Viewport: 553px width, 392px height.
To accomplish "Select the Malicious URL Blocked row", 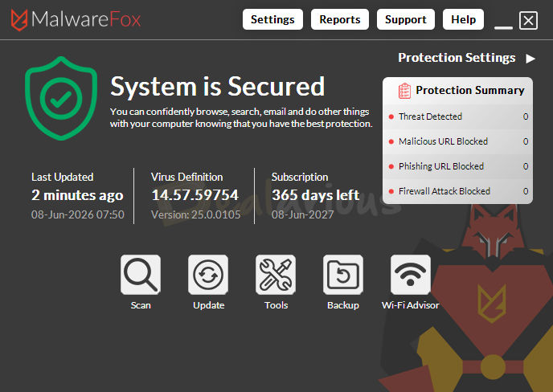I will click(458, 141).
